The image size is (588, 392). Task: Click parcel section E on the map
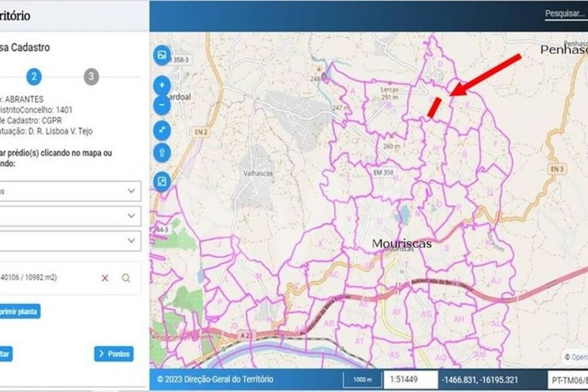pos(467,105)
